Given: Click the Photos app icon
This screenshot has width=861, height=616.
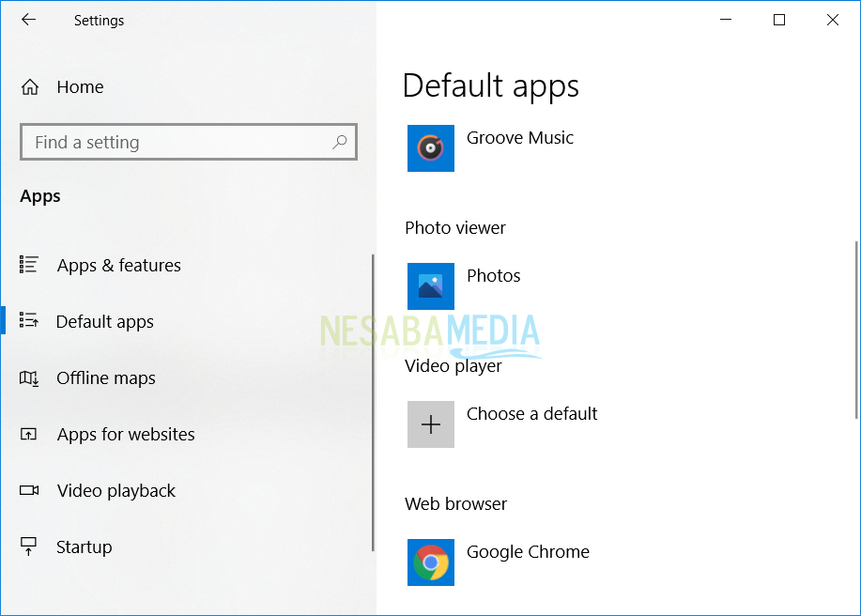Looking at the screenshot, I should pos(430,286).
